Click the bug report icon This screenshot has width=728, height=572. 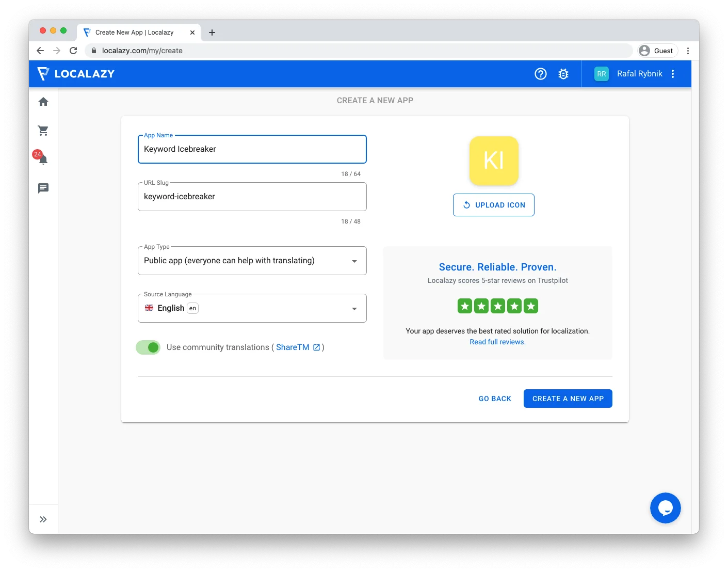click(x=563, y=74)
